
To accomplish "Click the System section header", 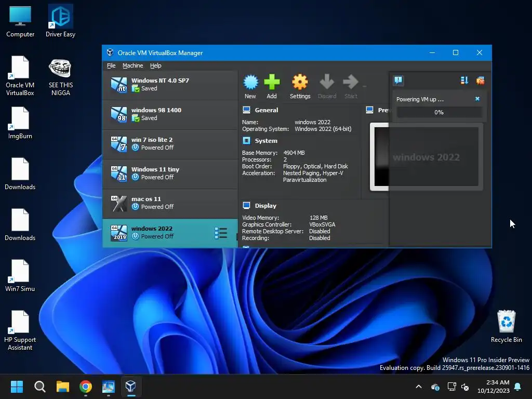I will point(266,141).
